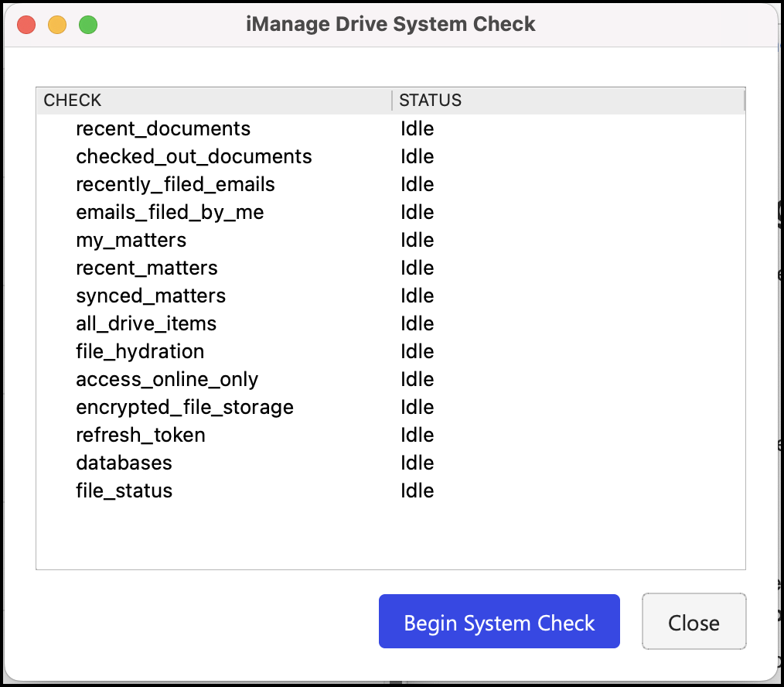Select the access_online_only row
Image resolution: width=784 pixels, height=687 pixels.
point(167,379)
